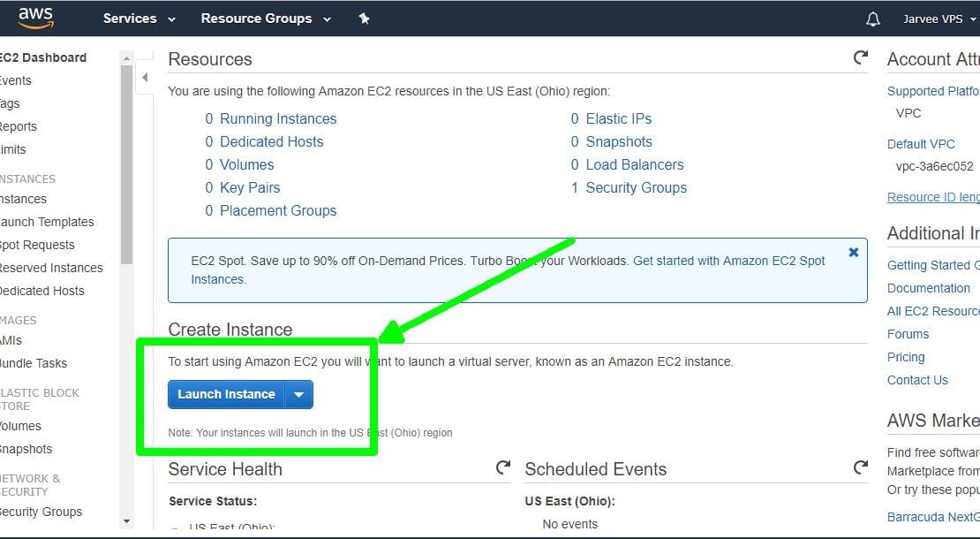Select Events in sidebar
Viewport: 980px width, 539px height.
(x=16, y=80)
